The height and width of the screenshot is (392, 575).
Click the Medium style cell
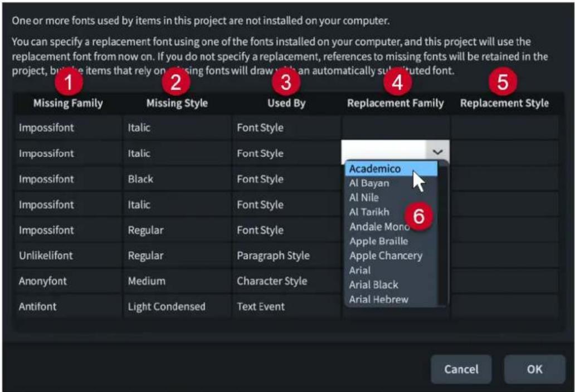(x=178, y=281)
